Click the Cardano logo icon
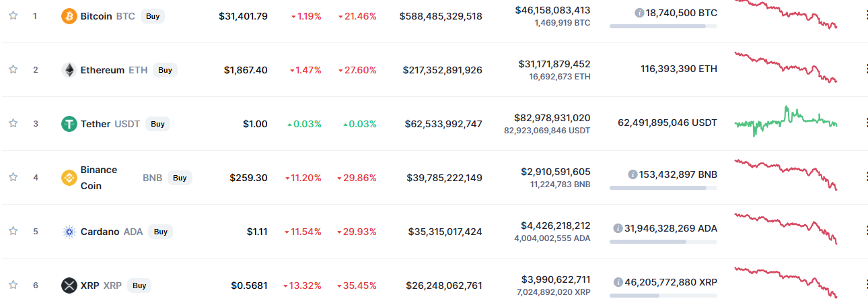Viewport: 868px width, 303px height. (69, 232)
